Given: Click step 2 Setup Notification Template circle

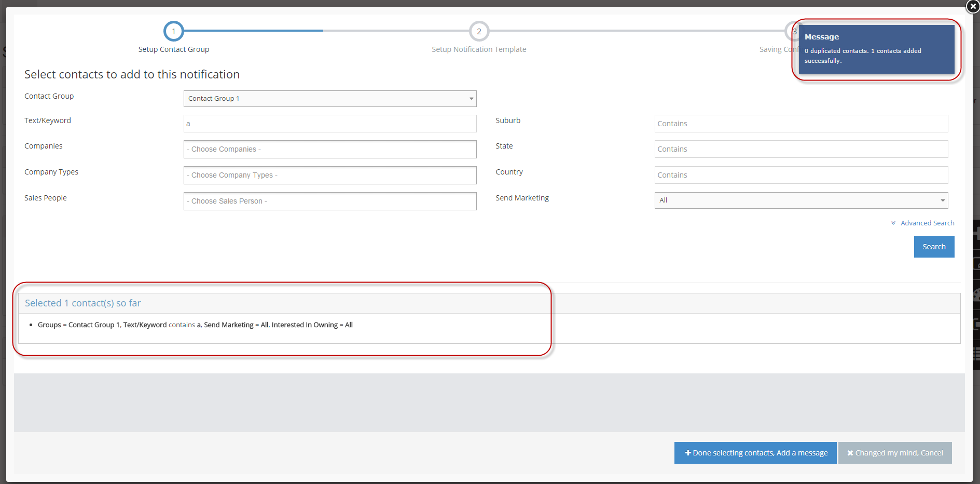Looking at the screenshot, I should click(479, 31).
